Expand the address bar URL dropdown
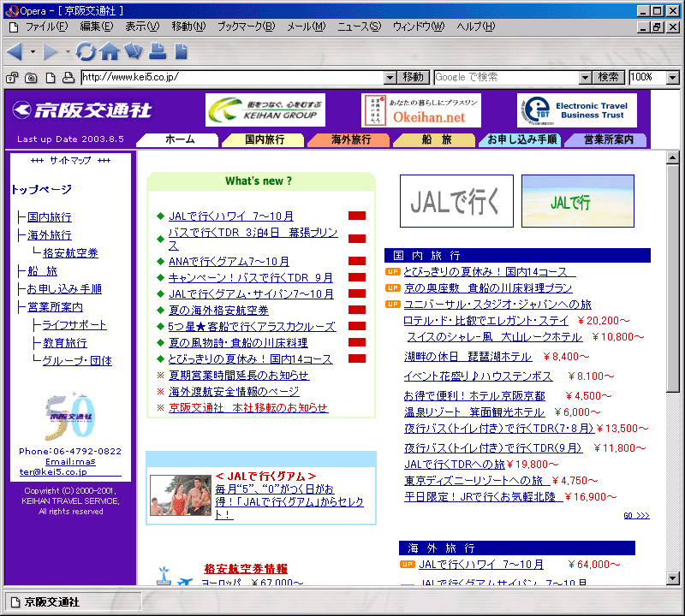Image resolution: width=685 pixels, height=616 pixels. [x=390, y=78]
